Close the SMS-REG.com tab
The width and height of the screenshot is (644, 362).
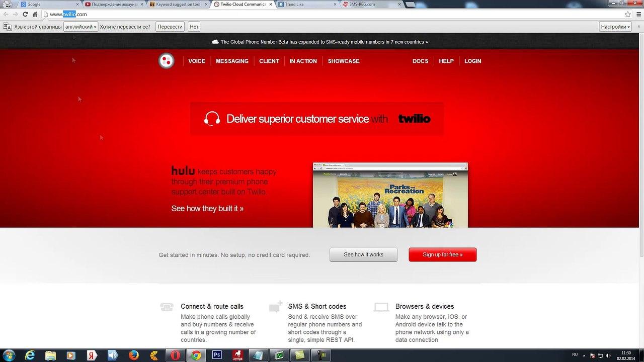pos(400,5)
